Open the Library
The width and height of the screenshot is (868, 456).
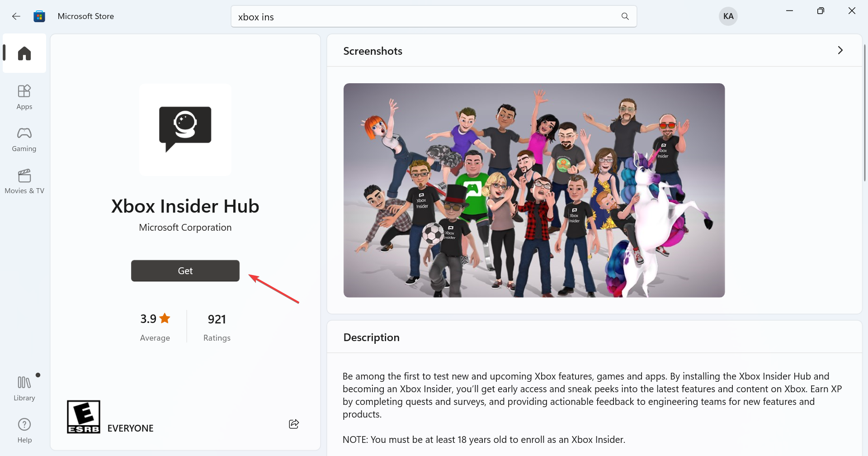[24, 388]
